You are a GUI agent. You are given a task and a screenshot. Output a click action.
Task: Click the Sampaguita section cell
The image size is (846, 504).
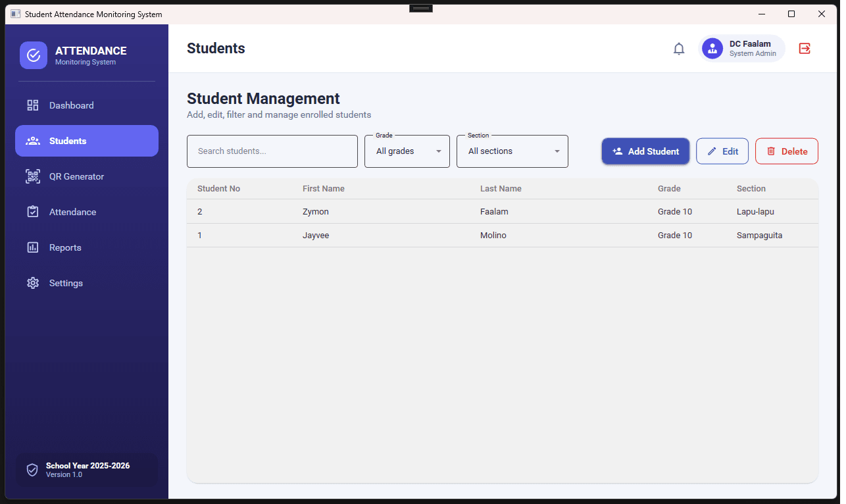(759, 236)
